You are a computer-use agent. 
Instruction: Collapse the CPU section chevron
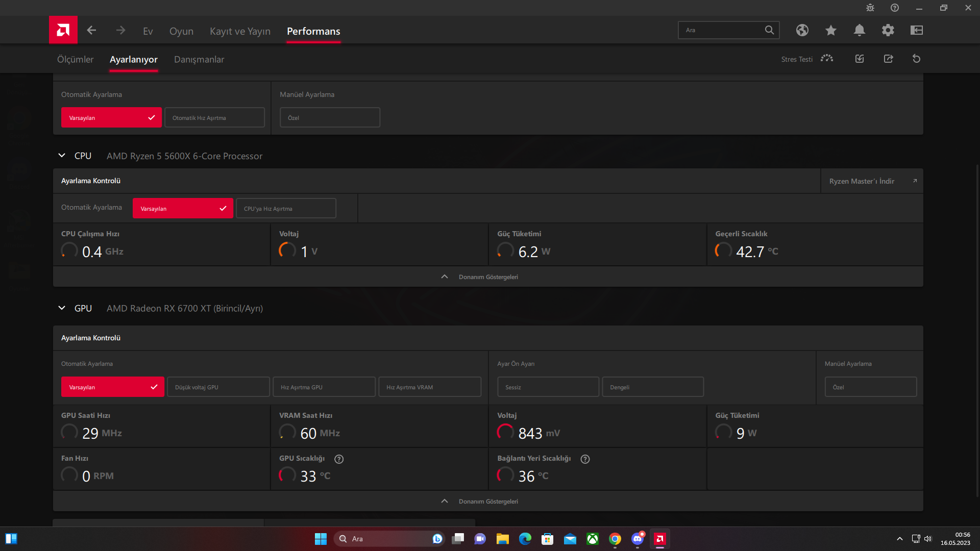pyautogui.click(x=62, y=156)
